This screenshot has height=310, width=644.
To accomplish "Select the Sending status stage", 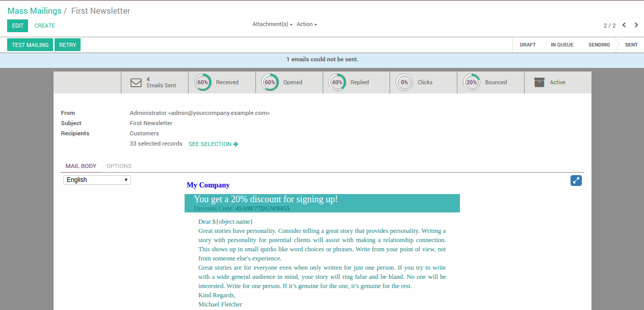I will tap(599, 45).
